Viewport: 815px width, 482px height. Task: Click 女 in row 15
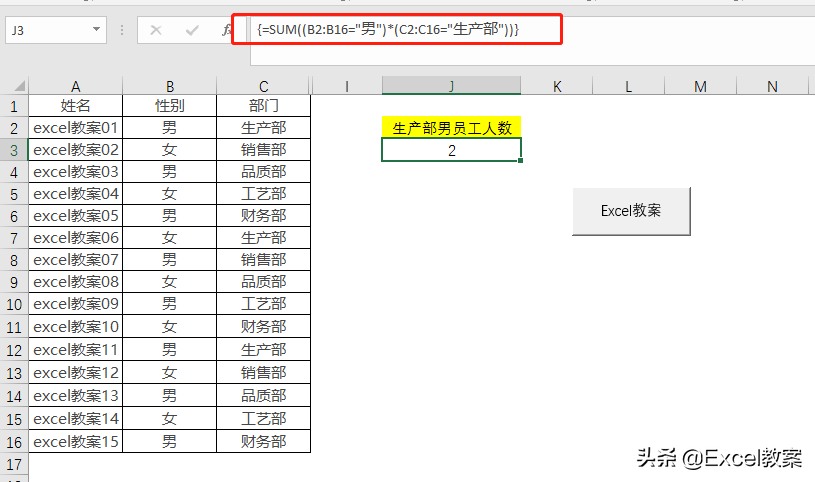pyautogui.click(x=169, y=419)
